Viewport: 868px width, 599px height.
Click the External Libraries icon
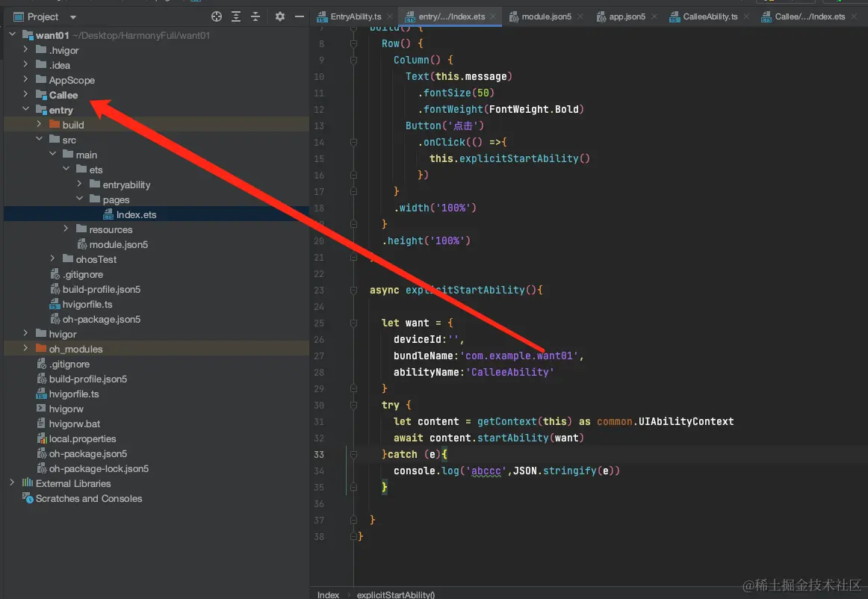coord(28,482)
